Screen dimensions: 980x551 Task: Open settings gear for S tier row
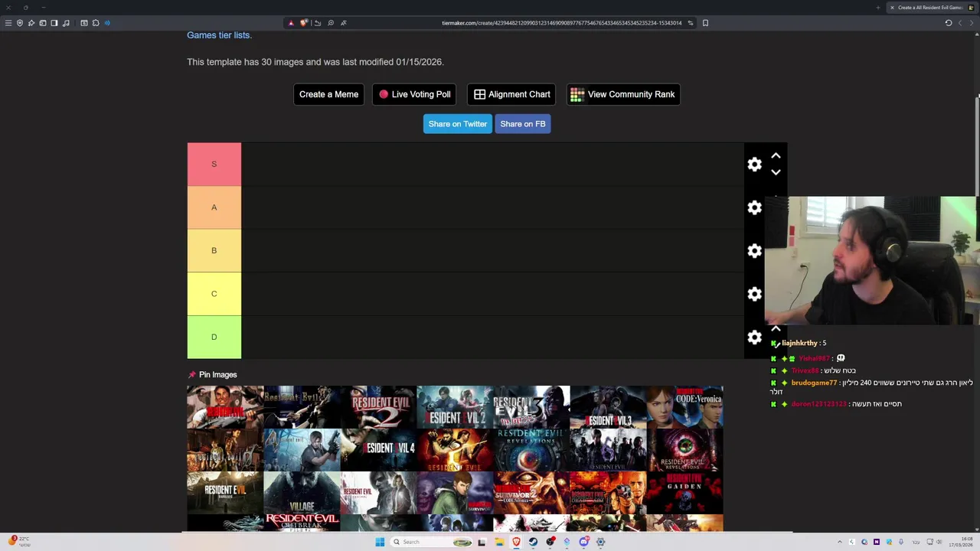coord(754,165)
